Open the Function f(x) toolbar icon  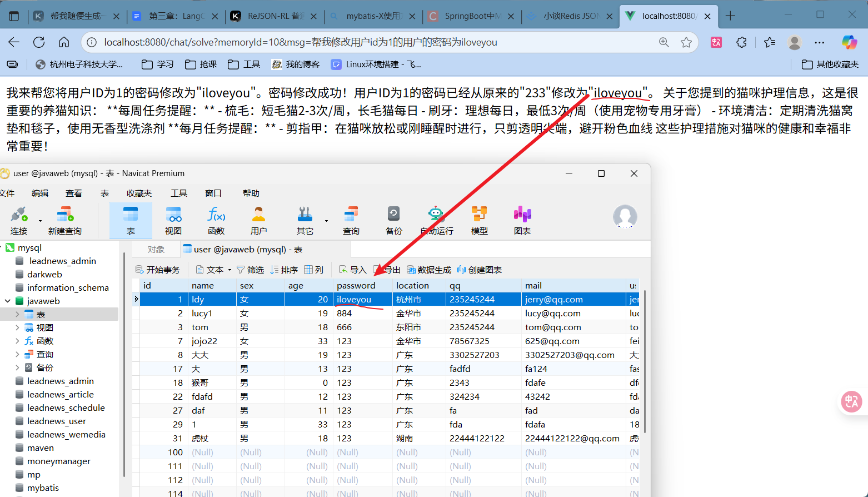point(216,221)
